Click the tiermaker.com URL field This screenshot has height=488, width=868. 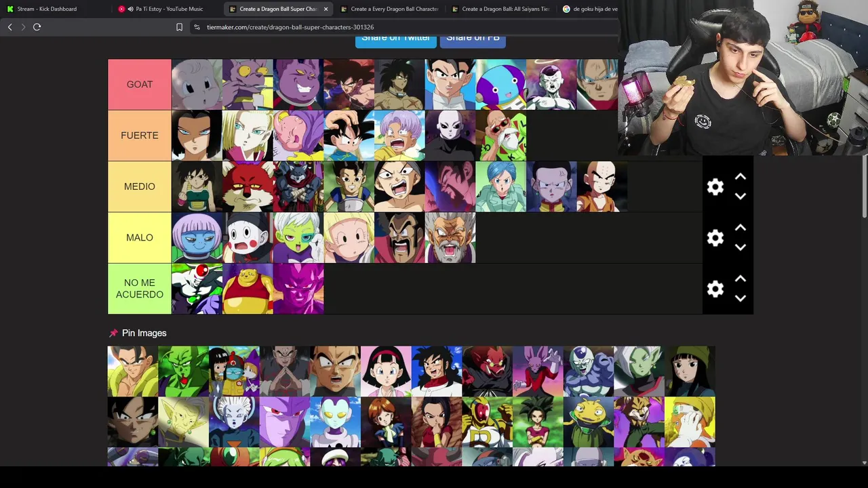[290, 27]
